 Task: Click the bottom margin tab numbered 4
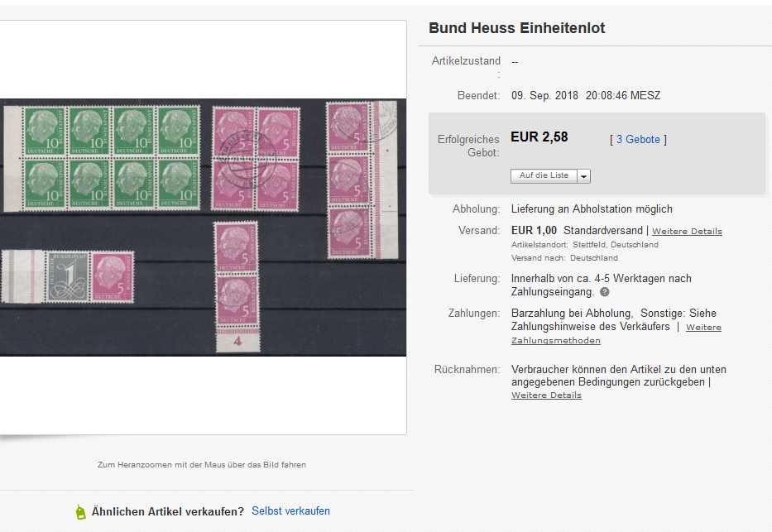[237, 340]
